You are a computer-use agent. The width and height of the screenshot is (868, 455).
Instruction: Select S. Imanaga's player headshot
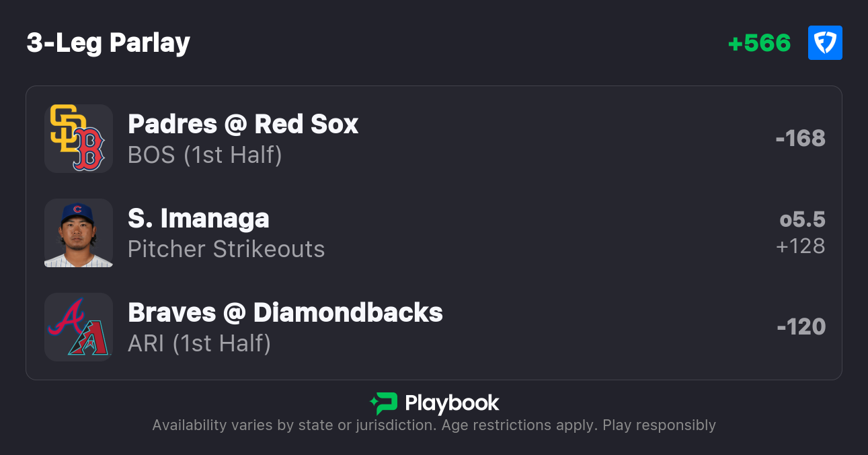(79, 233)
